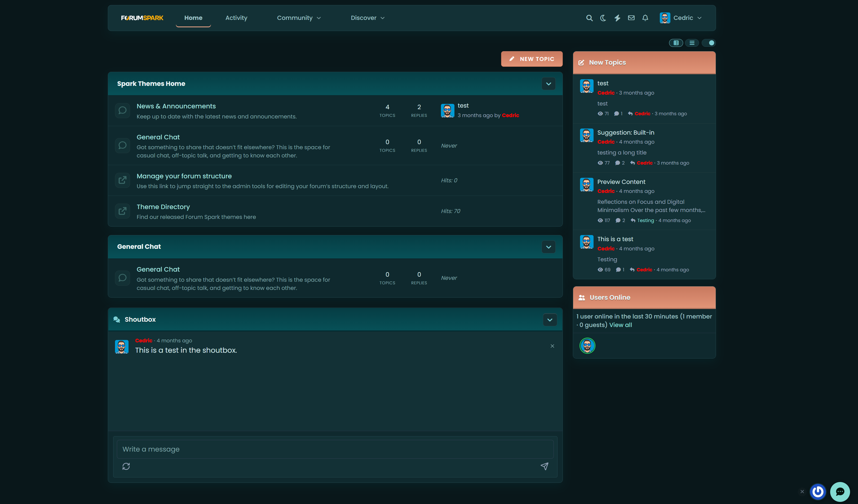Viewport: 858px width, 504px height.
Task: Open the Manage your forum structure link
Action: coord(184,176)
